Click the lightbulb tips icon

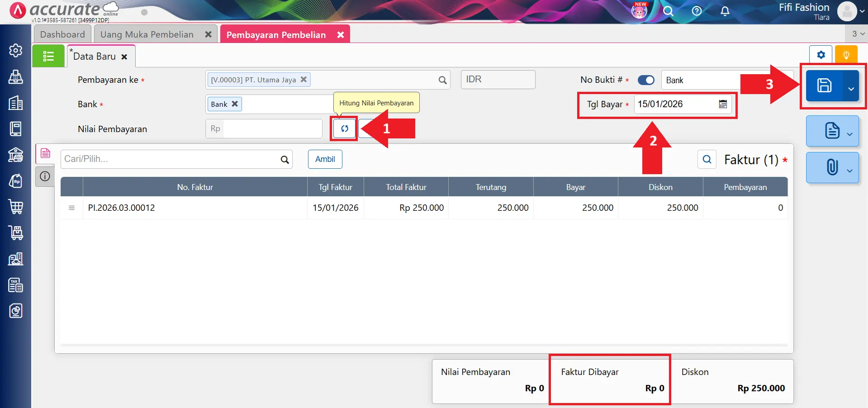coord(846,55)
